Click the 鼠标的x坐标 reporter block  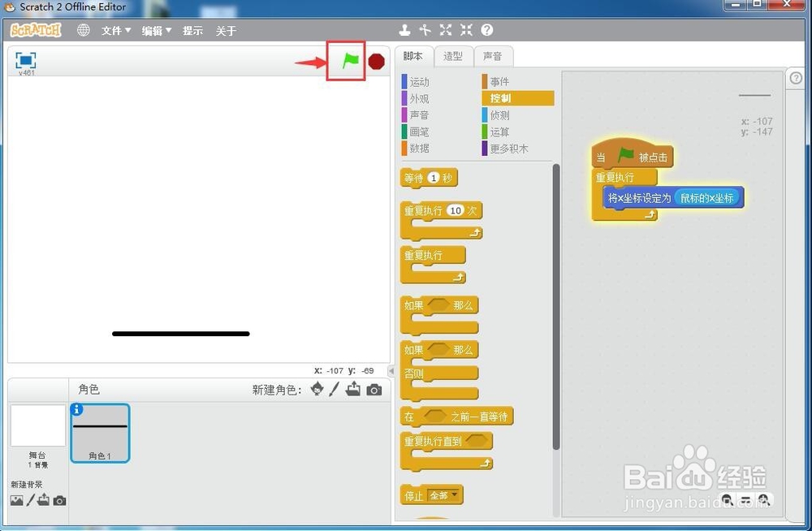pos(707,198)
